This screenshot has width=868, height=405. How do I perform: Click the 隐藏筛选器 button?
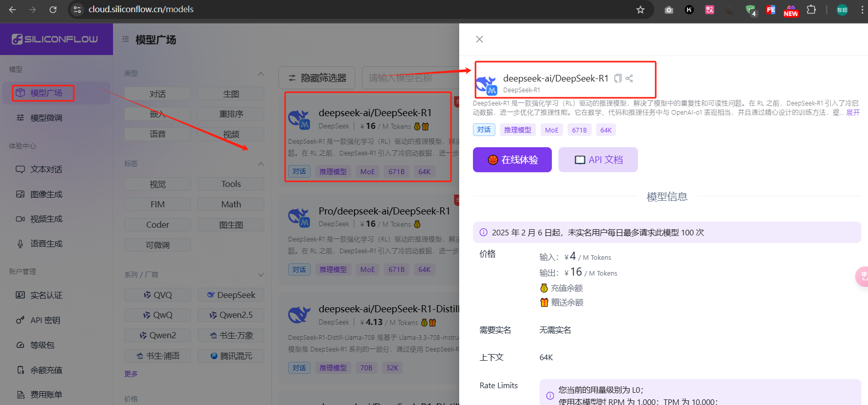[318, 78]
